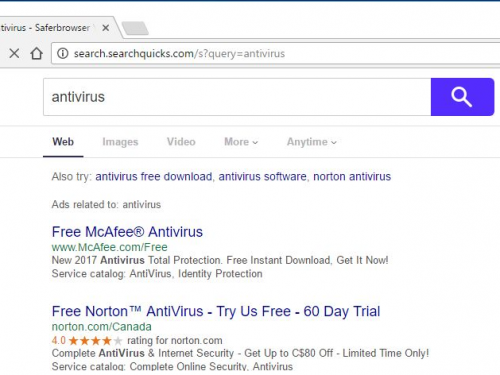Open Free Norton AntiVirus 60 Day Trial result
This screenshot has height=375, width=500.
216,311
